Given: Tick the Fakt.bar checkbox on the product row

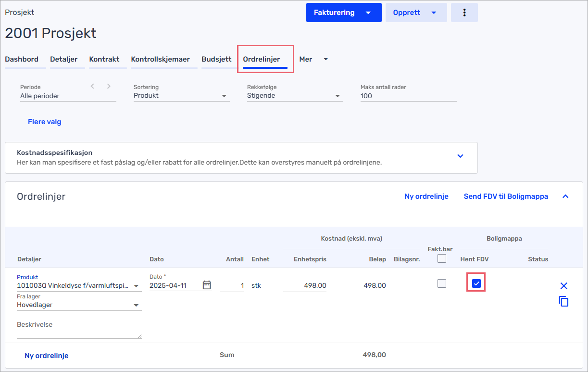Looking at the screenshot, I should [x=442, y=283].
